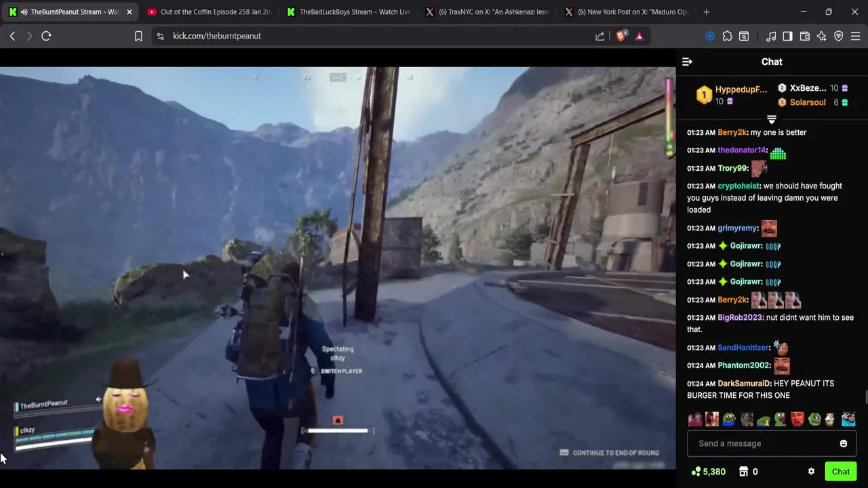Close the TheBurntPeanut Stream tab
This screenshot has height=488, width=868.
coord(129,12)
